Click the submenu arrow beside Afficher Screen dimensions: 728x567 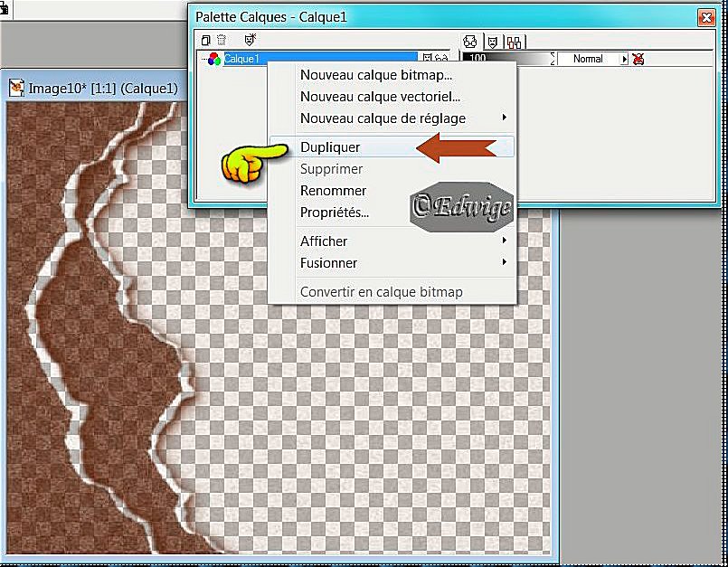coord(505,240)
